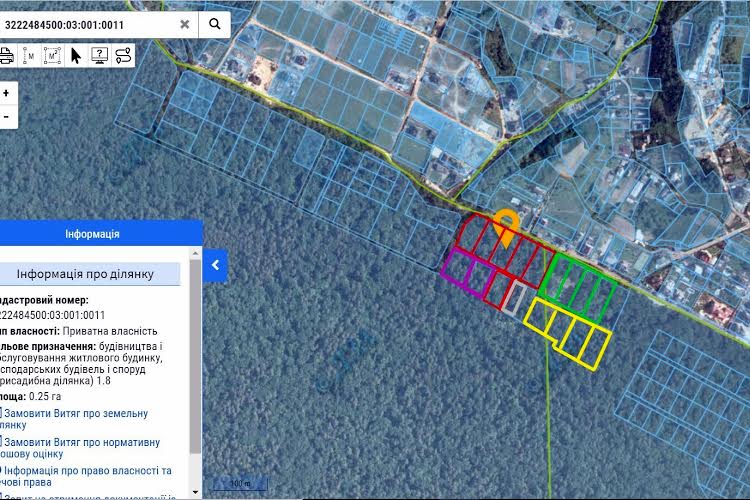Screen dimensions: 750x500
Task: Click the Приватна власність ownership text
Action: [110, 331]
